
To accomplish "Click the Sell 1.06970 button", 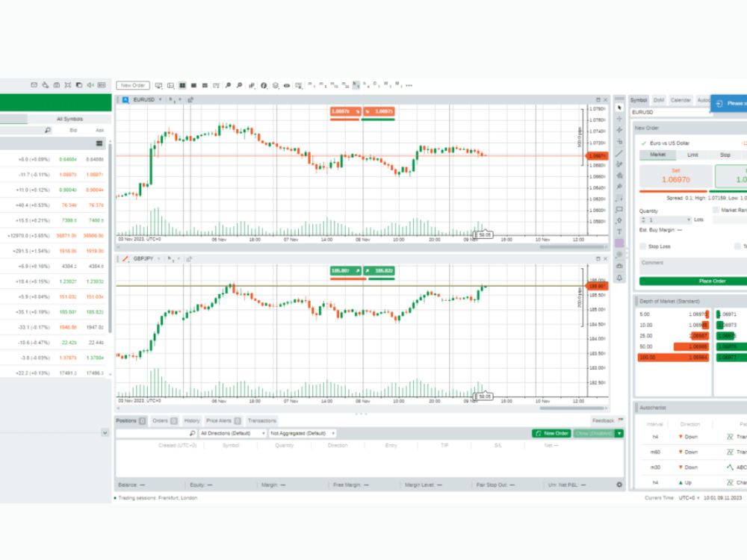I will click(x=675, y=176).
